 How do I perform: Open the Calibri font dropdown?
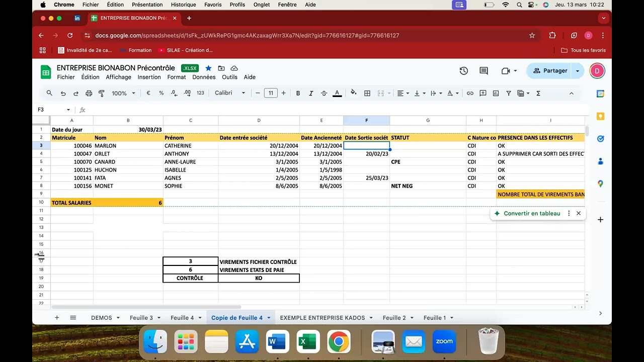click(x=230, y=93)
